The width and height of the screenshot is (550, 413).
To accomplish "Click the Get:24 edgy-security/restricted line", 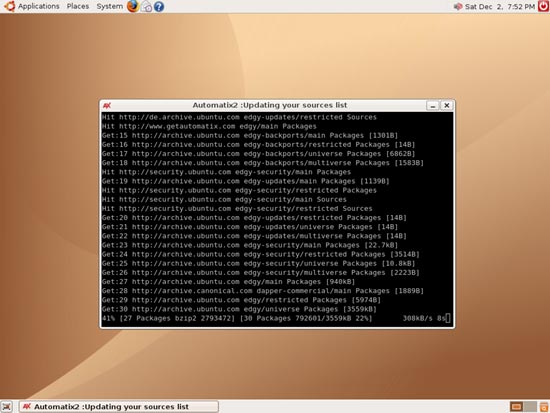I will pyautogui.click(x=261, y=254).
